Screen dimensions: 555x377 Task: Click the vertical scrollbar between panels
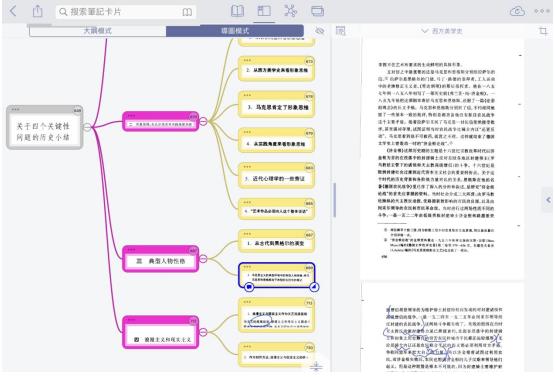334,200
